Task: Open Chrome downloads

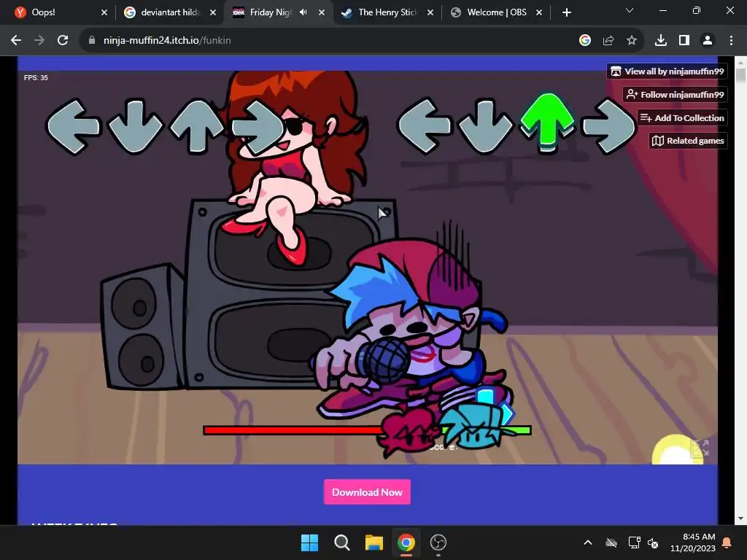Action: pyautogui.click(x=661, y=41)
